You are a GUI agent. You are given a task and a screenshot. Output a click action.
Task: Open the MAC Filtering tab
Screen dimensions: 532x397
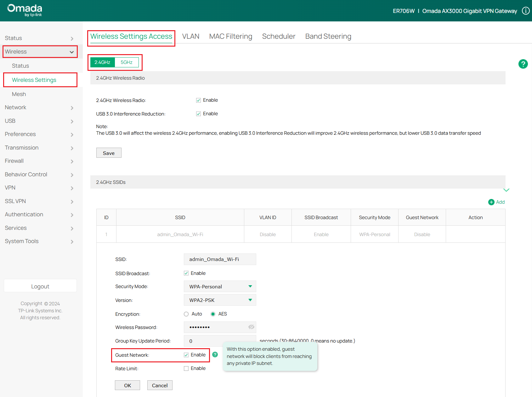click(231, 36)
